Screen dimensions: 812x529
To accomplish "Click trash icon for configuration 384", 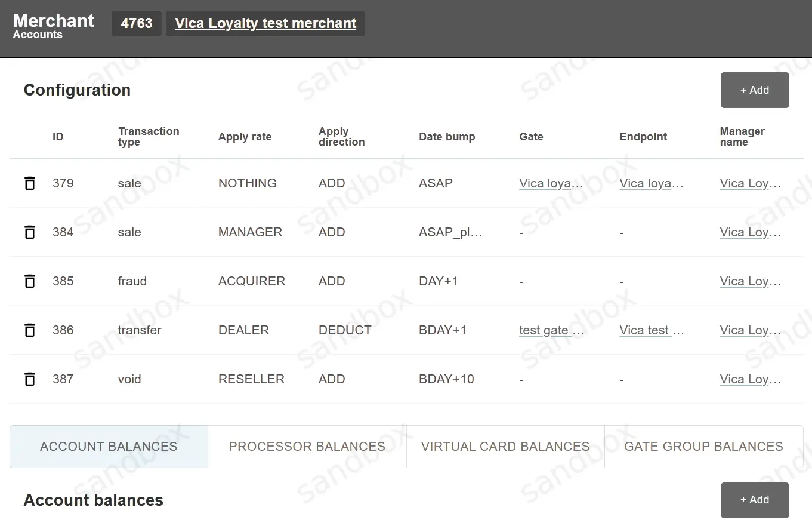I will tap(29, 232).
